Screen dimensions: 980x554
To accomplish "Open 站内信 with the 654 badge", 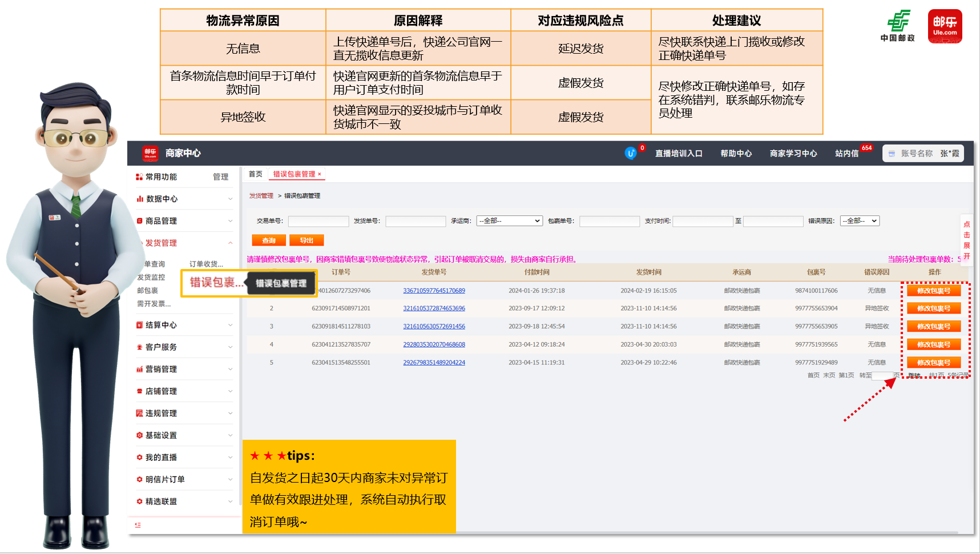I will point(847,154).
